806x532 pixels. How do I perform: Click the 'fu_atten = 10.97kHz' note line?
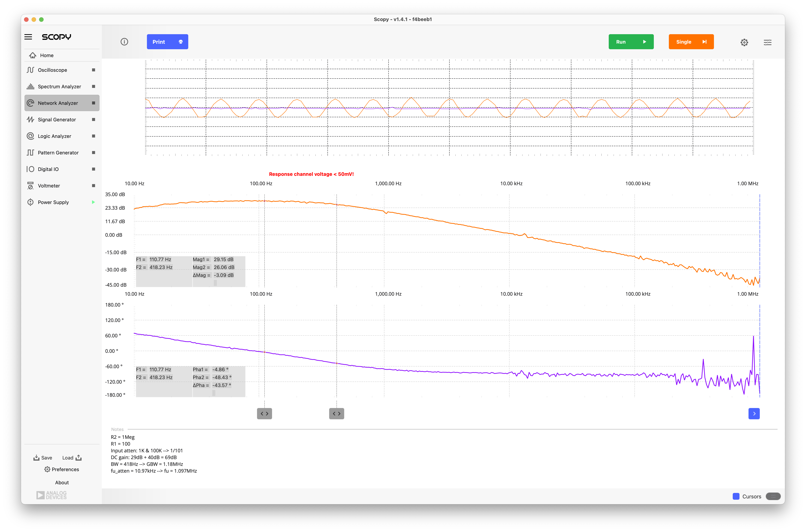point(154,471)
